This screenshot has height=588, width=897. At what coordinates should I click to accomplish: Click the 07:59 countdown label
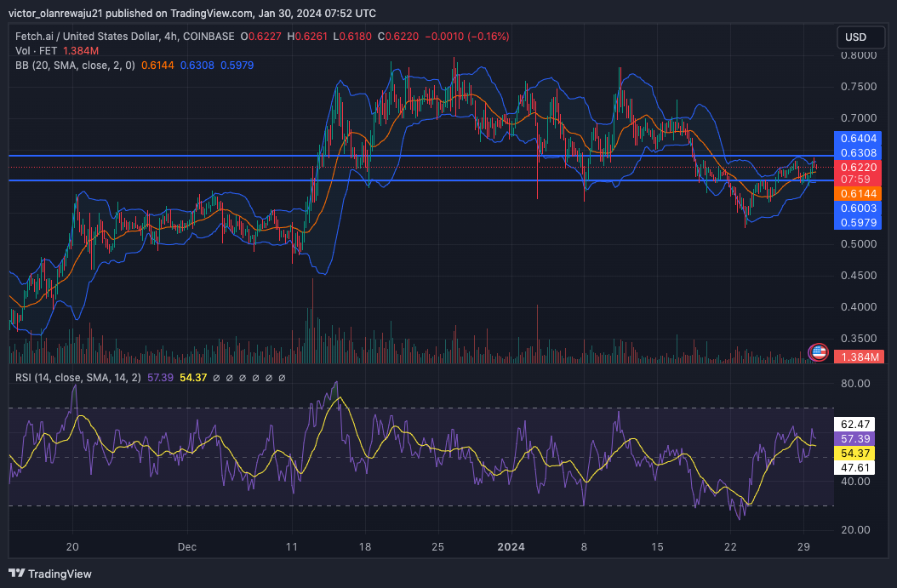click(855, 180)
